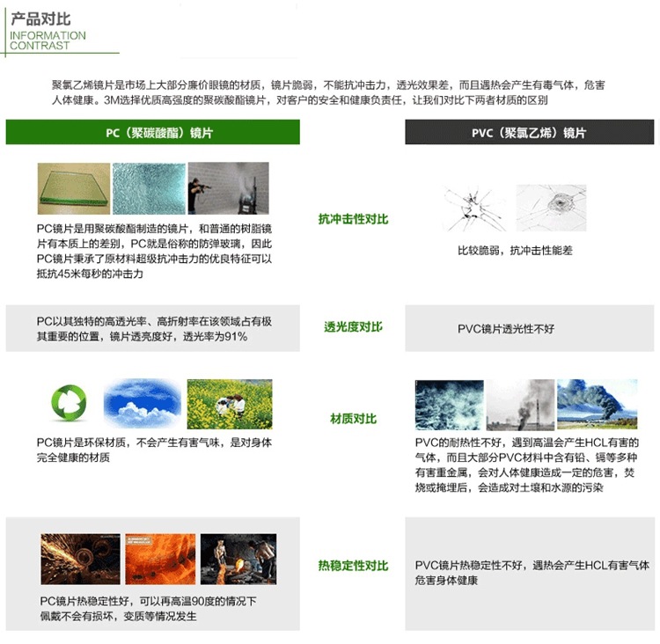
Task: Click the intro line starting 人体健康。3M选择
Action: point(300,100)
